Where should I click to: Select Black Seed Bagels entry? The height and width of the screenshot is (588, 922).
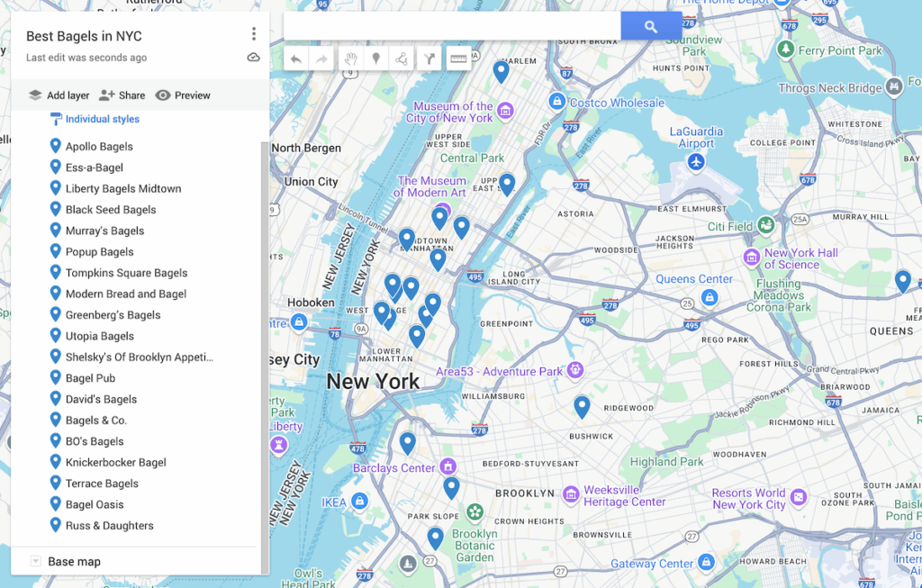[111, 210]
